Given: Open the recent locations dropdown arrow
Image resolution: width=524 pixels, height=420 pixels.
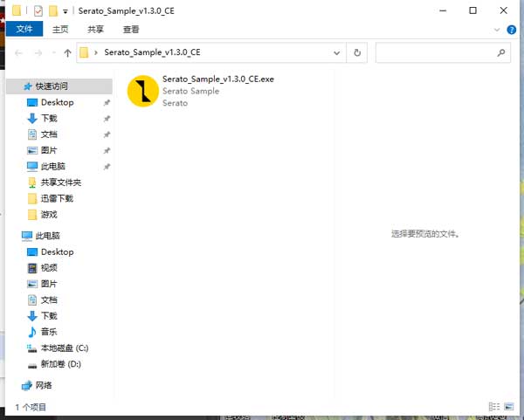Looking at the screenshot, I should coord(54,52).
